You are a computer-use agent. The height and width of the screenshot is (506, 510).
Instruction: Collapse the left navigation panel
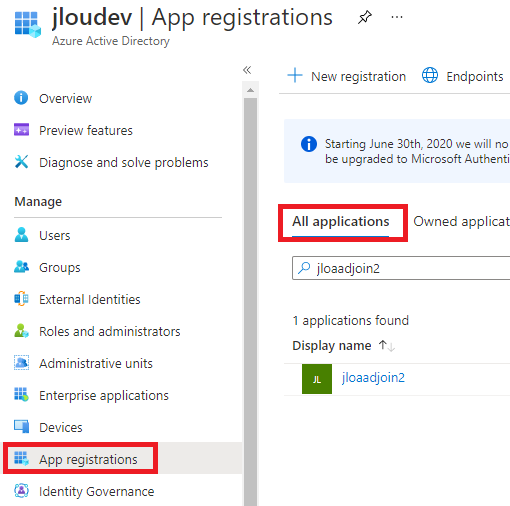[247, 70]
